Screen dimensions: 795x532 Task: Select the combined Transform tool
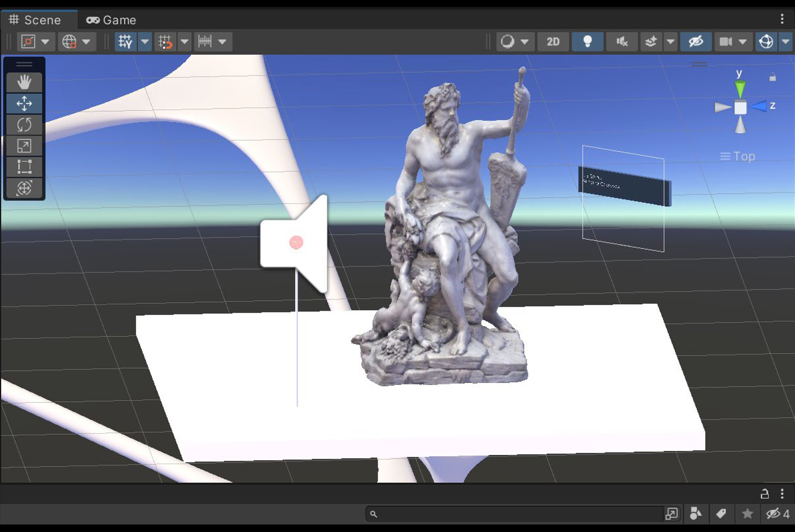24,188
